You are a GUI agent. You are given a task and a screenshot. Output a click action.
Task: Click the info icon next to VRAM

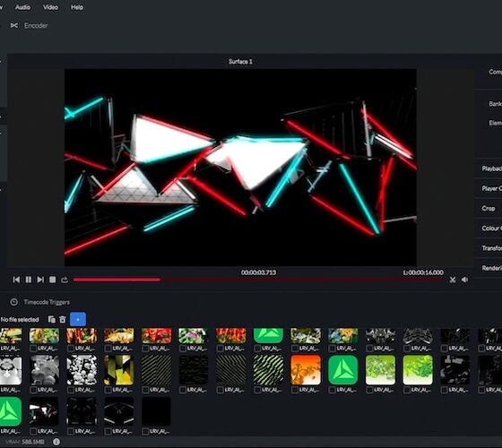56,442
